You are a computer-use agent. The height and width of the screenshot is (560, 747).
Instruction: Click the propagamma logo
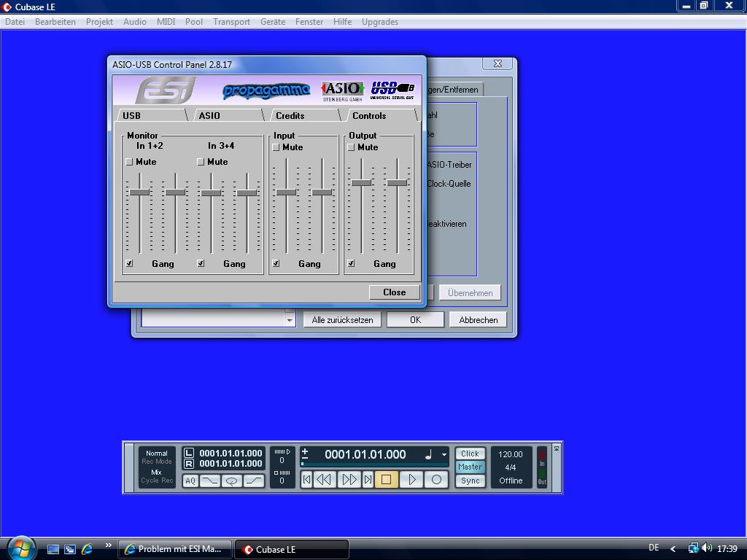[266, 90]
